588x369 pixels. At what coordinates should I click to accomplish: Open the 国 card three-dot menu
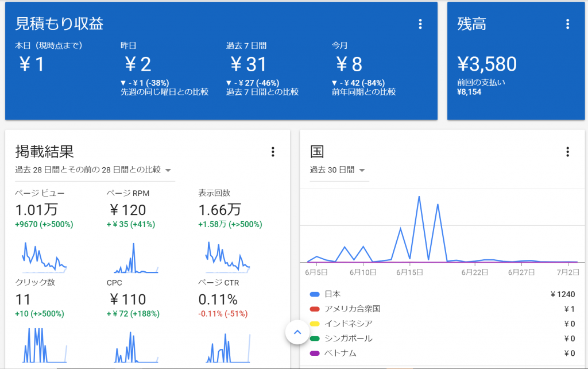[x=567, y=152]
